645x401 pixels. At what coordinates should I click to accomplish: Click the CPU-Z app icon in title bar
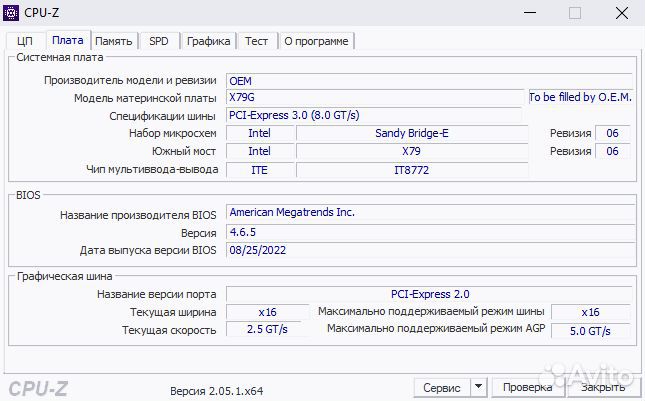click(13, 13)
